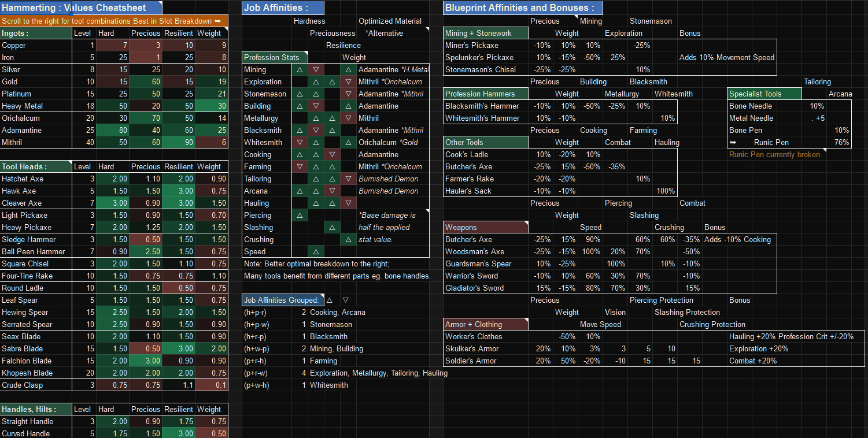Select down-triangle in Job Affinities Grouped header
The height and width of the screenshot is (438, 868).
(x=345, y=300)
